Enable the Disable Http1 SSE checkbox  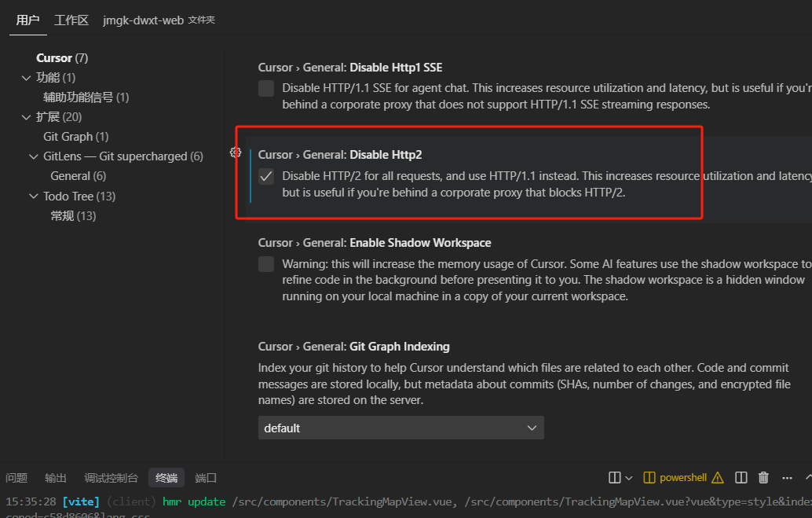click(x=266, y=88)
